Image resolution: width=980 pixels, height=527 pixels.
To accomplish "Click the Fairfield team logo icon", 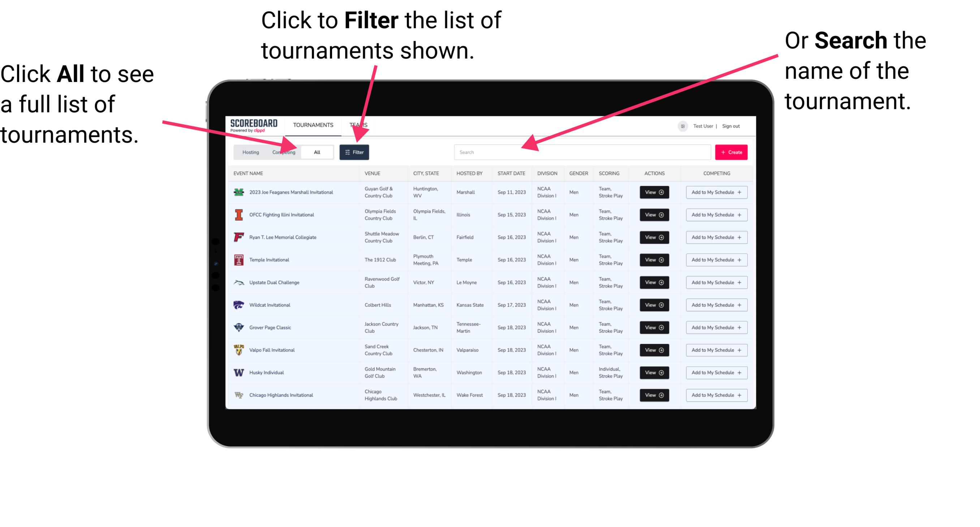I will pyautogui.click(x=239, y=238).
